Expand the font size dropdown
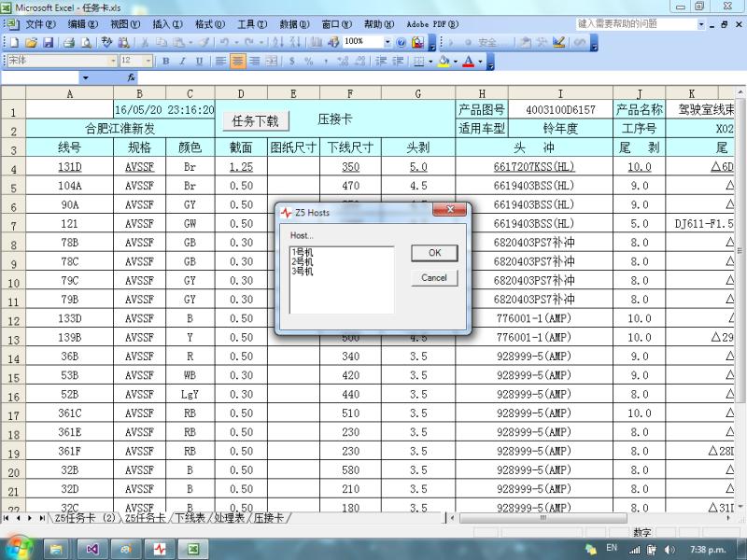 tap(148, 62)
